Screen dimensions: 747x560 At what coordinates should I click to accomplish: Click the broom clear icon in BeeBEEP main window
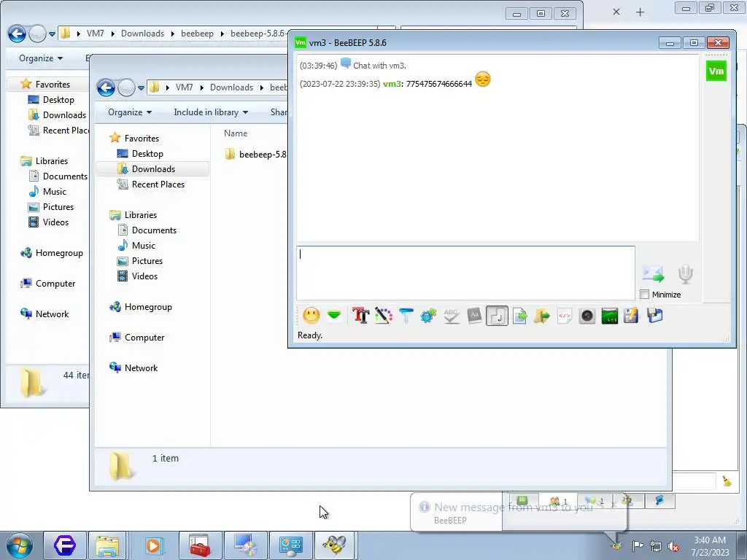[x=727, y=481]
